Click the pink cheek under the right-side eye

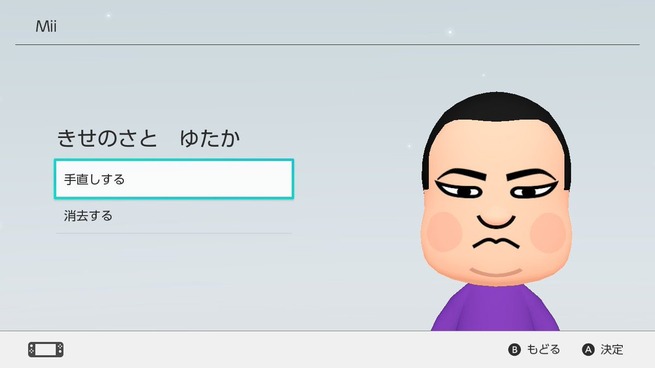click(x=548, y=232)
